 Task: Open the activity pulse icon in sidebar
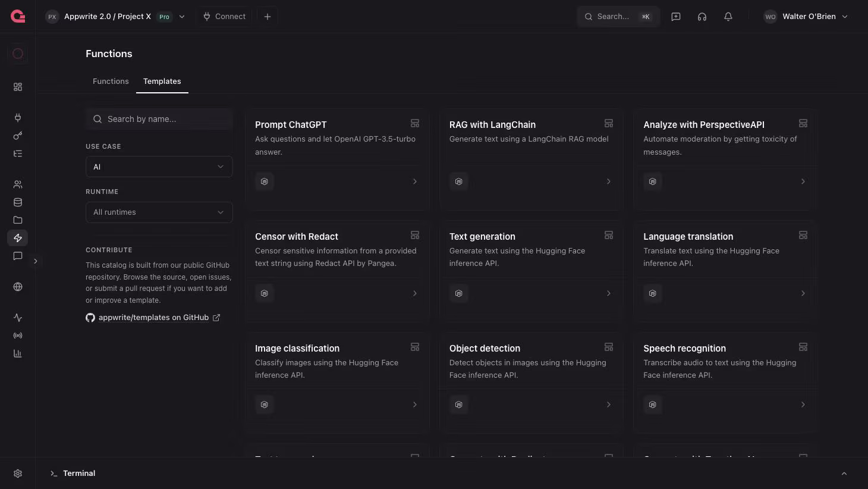point(18,318)
